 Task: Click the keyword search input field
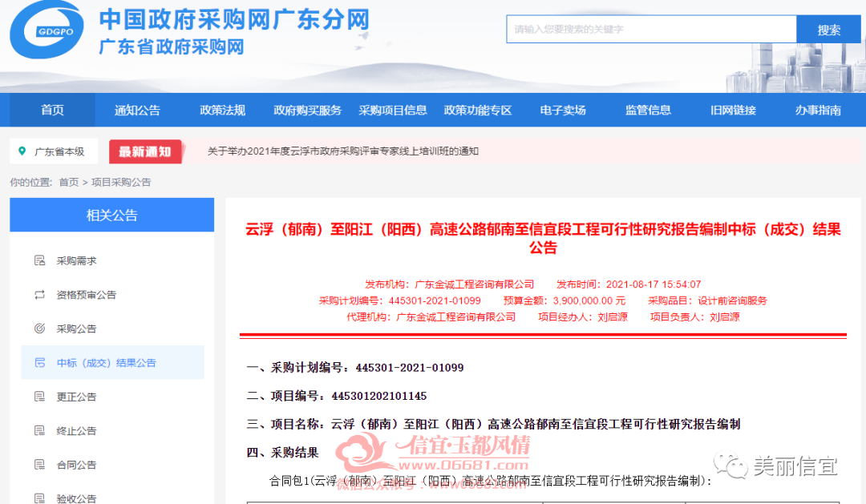(651, 30)
